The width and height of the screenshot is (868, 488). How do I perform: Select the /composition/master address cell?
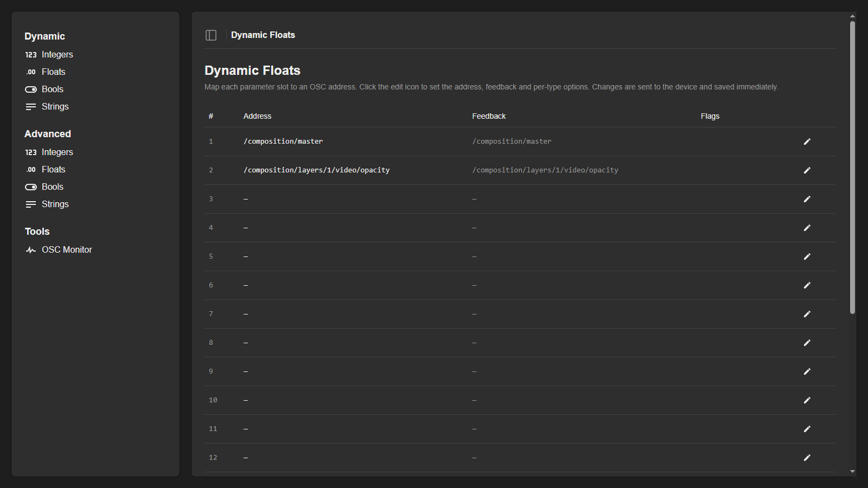pyautogui.click(x=283, y=142)
